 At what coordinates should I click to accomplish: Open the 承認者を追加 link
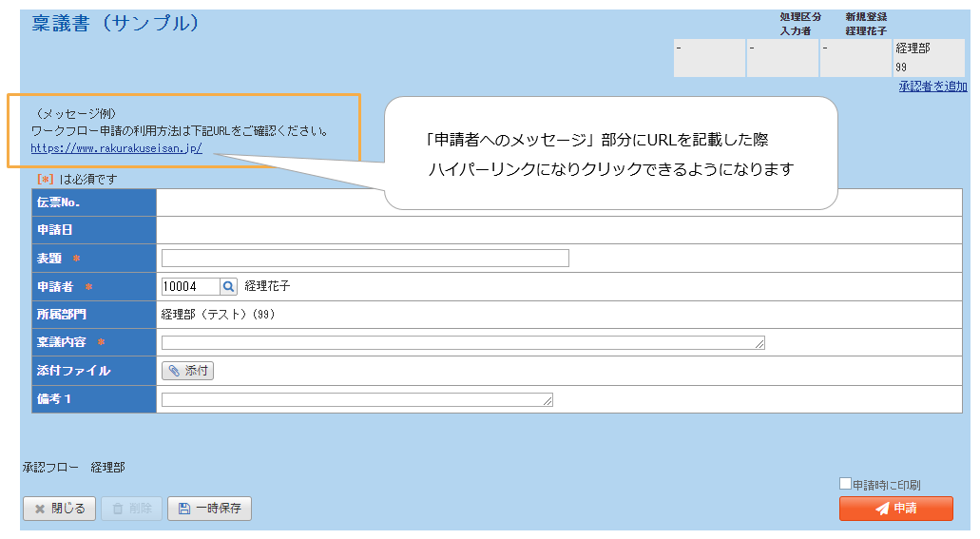932,87
